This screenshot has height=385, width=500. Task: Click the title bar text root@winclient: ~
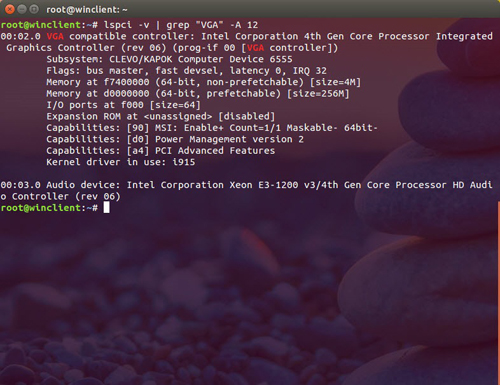click(x=87, y=10)
